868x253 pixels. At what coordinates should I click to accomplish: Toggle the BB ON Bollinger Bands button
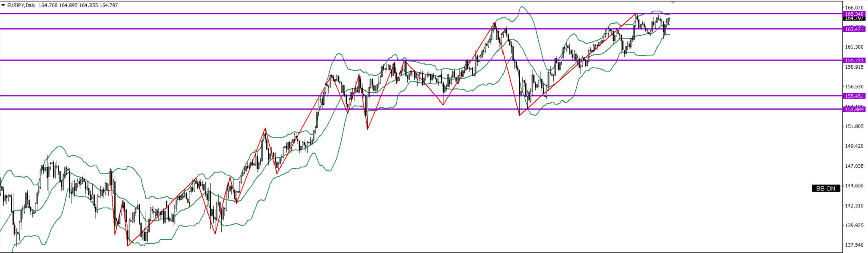tap(826, 188)
